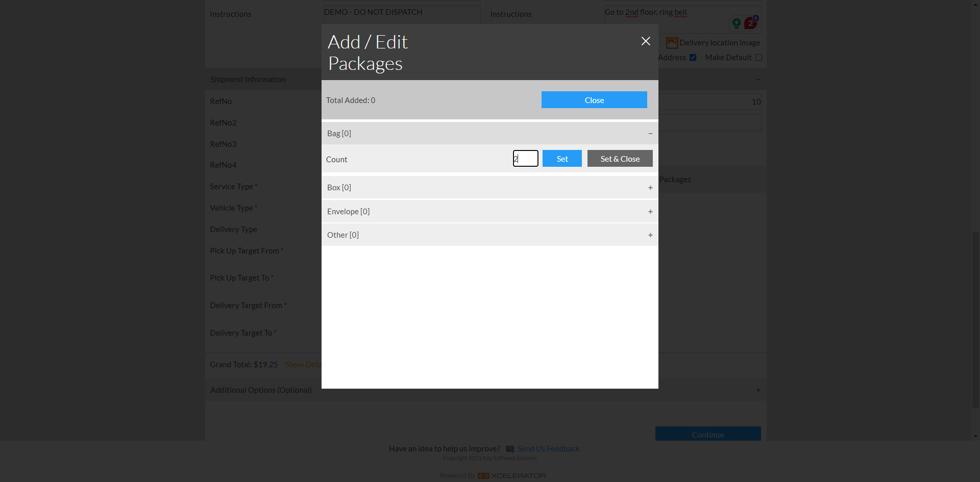The image size is (980, 482).
Task: Click the delivery Instructions text field
Action: tap(682, 19)
